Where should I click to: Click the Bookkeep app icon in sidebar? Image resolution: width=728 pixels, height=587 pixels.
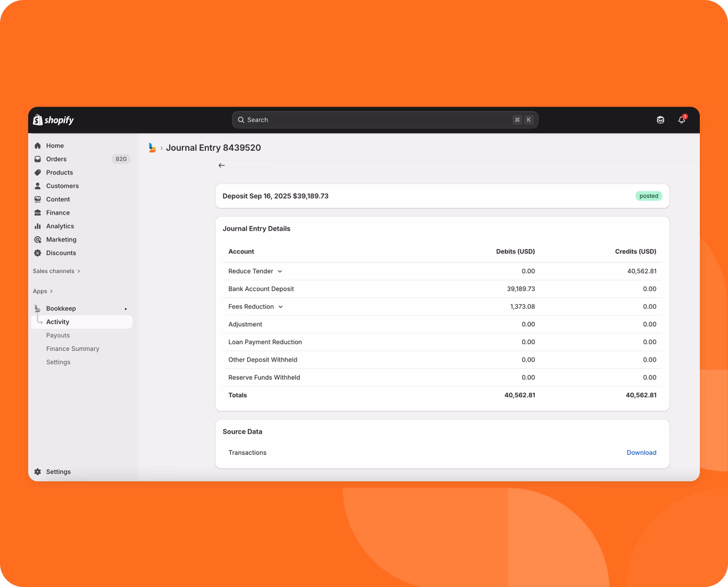tap(38, 309)
